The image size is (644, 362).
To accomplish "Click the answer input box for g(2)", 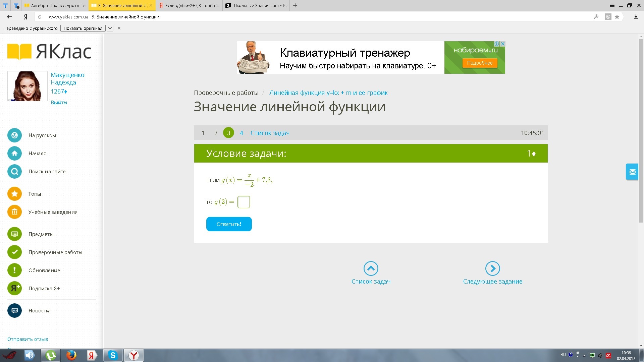I will click(244, 202).
